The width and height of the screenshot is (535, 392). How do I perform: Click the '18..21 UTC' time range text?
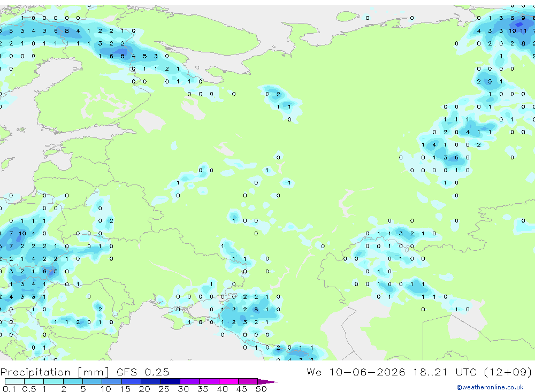tap(445, 372)
